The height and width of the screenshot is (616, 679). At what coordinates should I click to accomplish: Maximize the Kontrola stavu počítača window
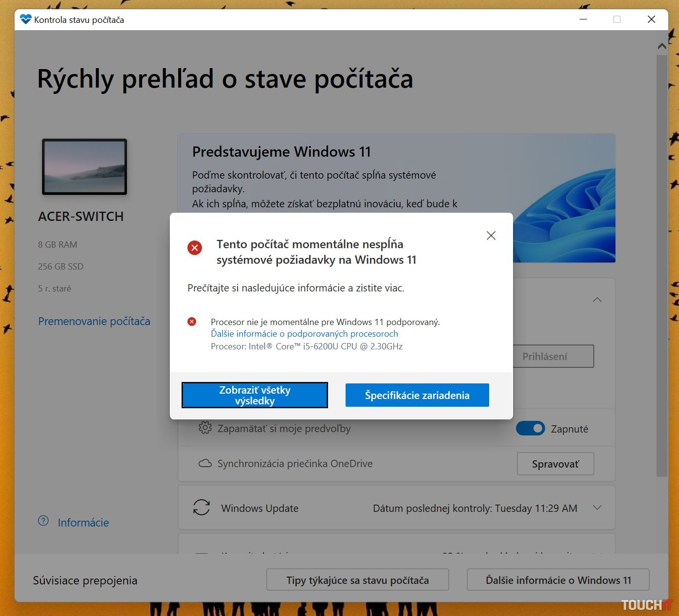pyautogui.click(x=617, y=19)
